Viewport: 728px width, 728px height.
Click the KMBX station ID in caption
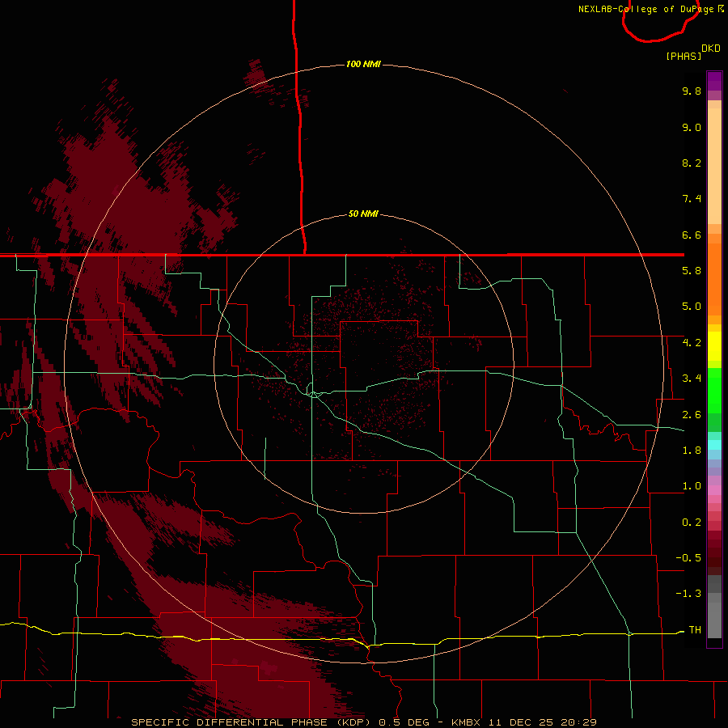467,722
